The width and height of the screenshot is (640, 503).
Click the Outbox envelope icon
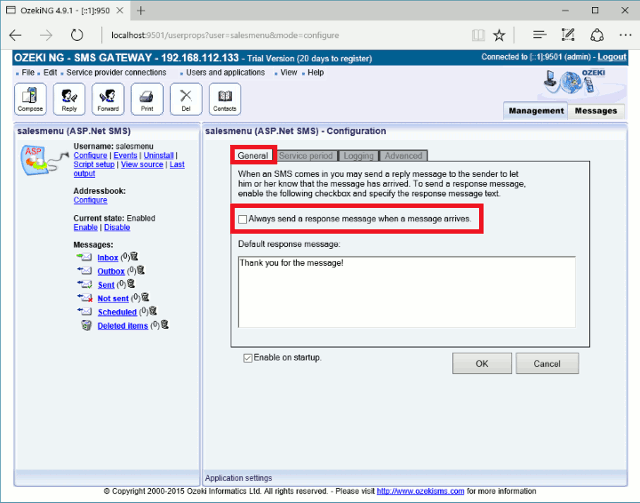click(x=84, y=271)
